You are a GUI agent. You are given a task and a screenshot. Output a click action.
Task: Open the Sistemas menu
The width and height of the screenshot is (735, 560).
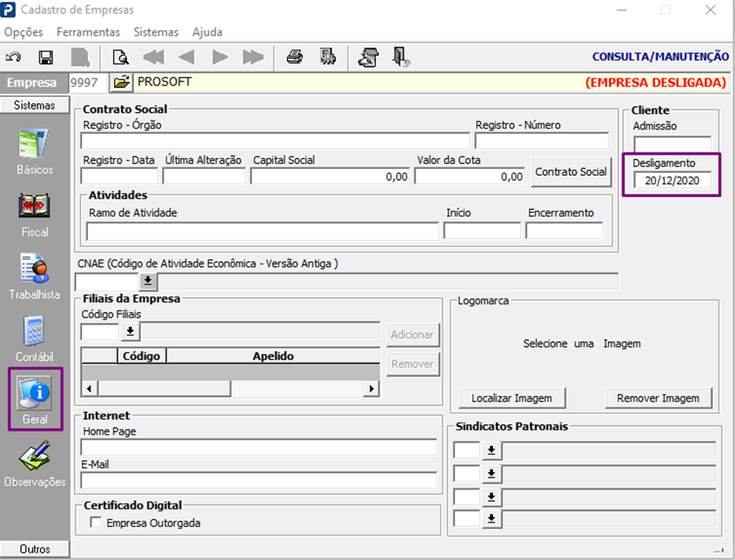pos(156,32)
